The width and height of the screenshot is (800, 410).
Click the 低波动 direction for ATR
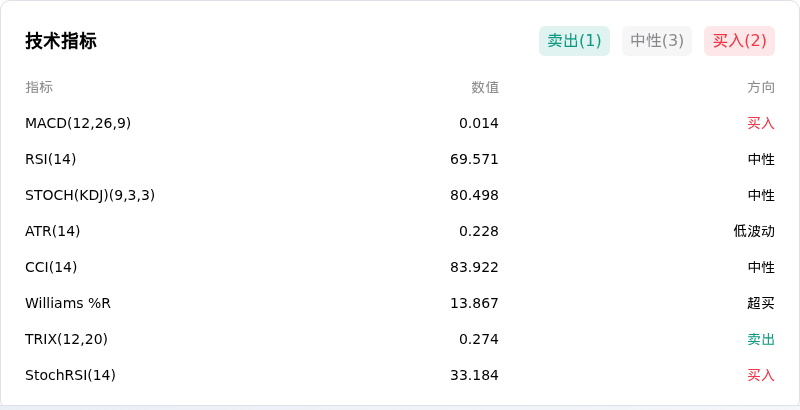click(x=754, y=231)
